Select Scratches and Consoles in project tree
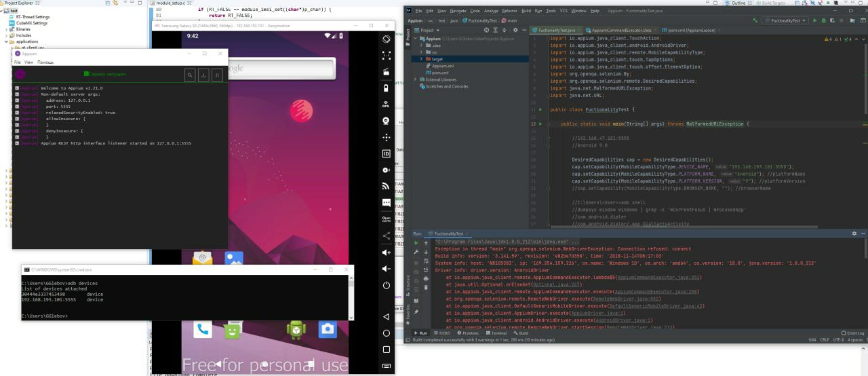The width and height of the screenshot is (868, 376). [x=444, y=86]
